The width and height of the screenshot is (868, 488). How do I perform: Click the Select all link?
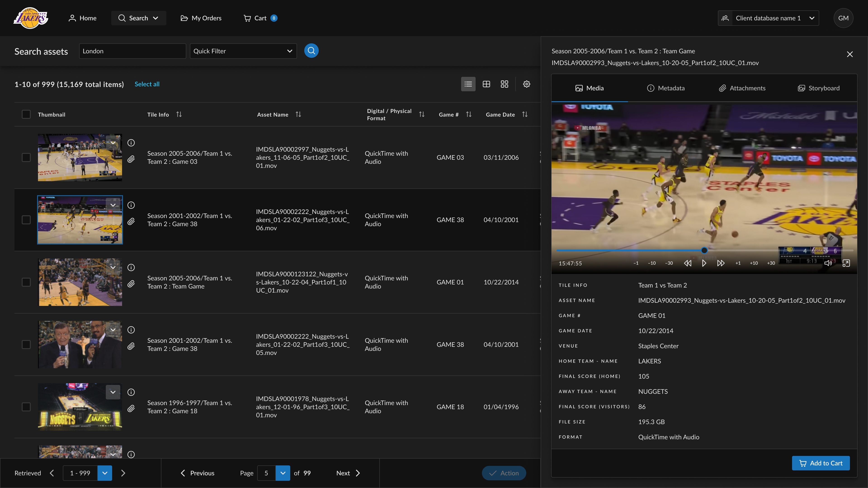tap(147, 84)
